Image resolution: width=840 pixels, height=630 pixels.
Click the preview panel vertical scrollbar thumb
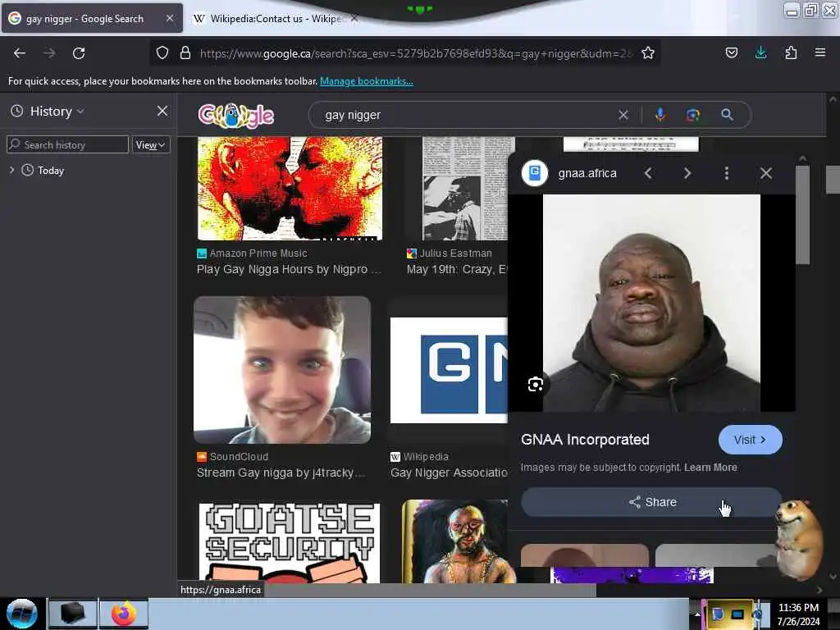(802, 214)
